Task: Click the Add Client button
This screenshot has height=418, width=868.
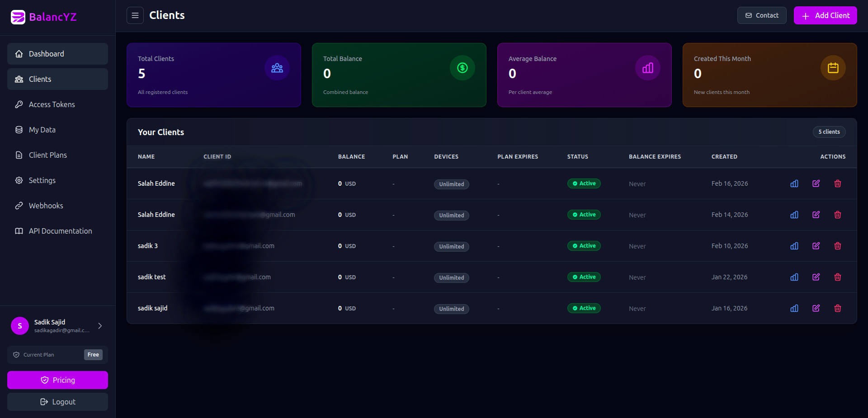Action: click(826, 15)
